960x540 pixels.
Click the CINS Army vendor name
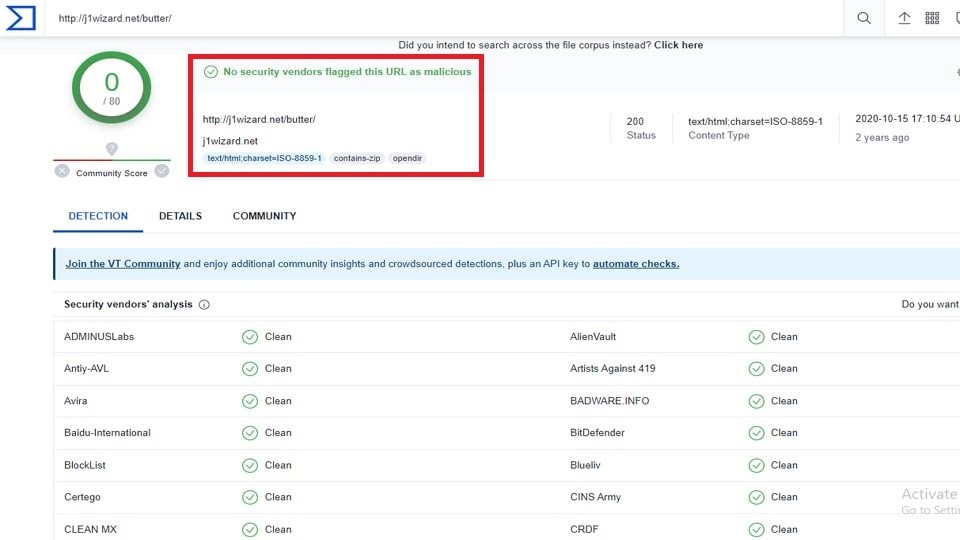coord(595,497)
